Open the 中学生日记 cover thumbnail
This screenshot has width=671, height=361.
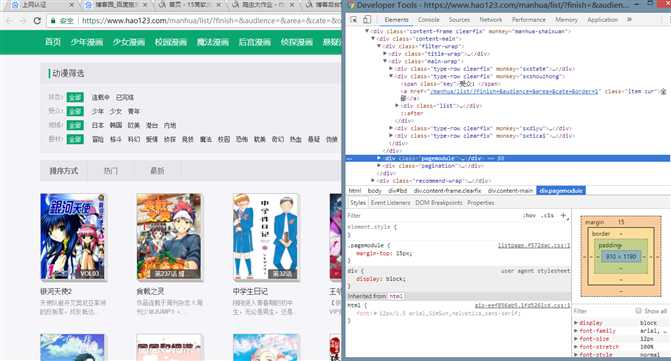pos(266,237)
